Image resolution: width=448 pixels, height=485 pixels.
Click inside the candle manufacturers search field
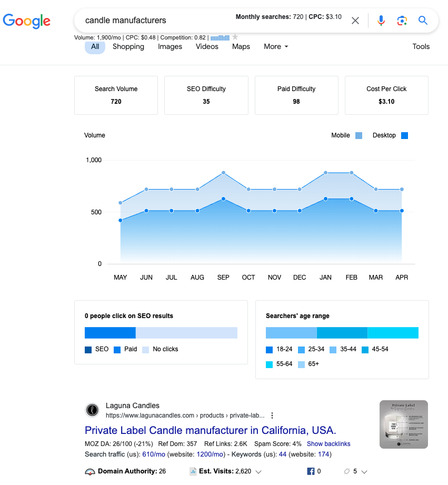coord(153,21)
